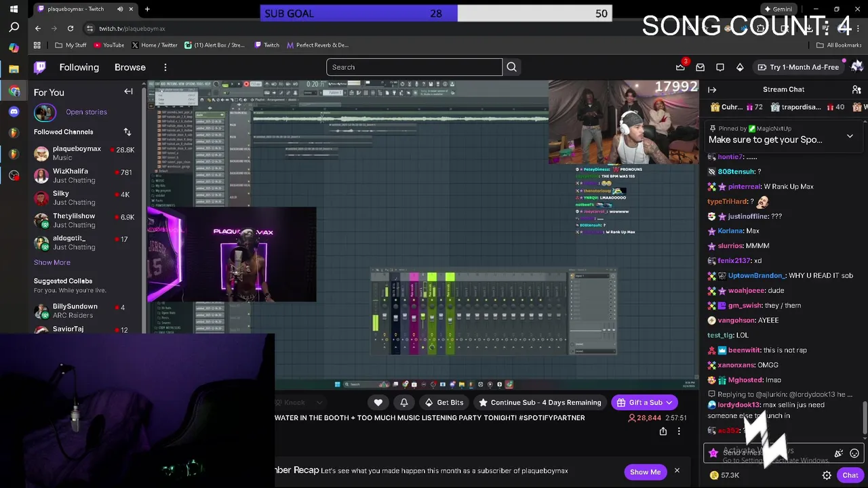Image resolution: width=868 pixels, height=488 pixels.
Task: Open Prime loot crown icon
Action: [680, 67]
